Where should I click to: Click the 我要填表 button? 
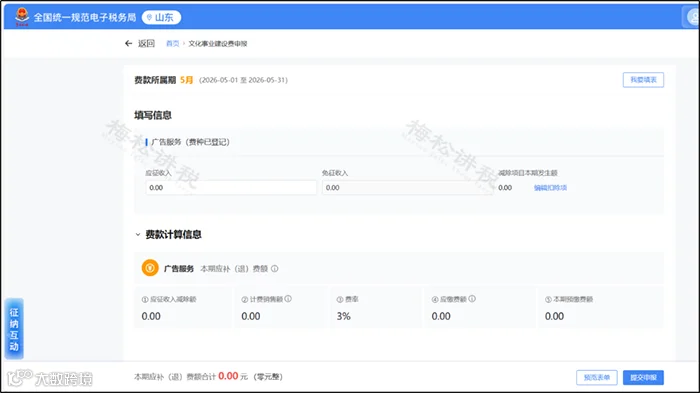tap(643, 80)
